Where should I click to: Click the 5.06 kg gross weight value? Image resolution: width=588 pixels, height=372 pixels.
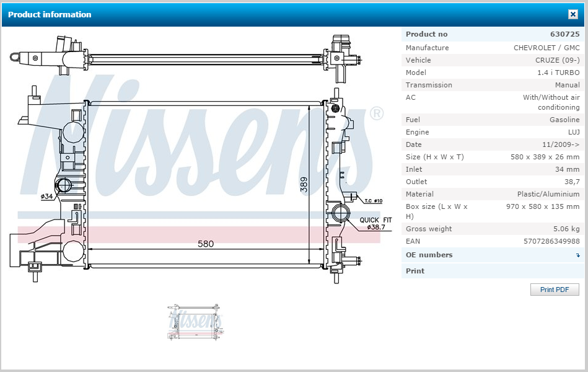point(566,229)
